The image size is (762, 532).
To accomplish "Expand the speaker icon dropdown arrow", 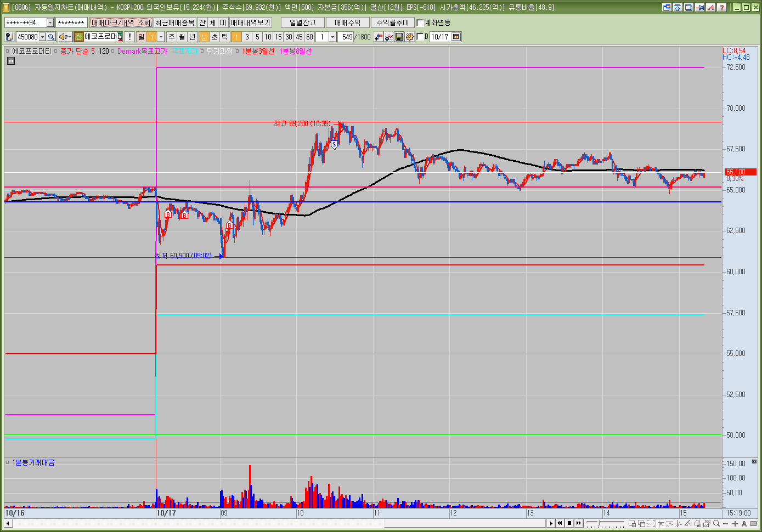I will point(70,37).
